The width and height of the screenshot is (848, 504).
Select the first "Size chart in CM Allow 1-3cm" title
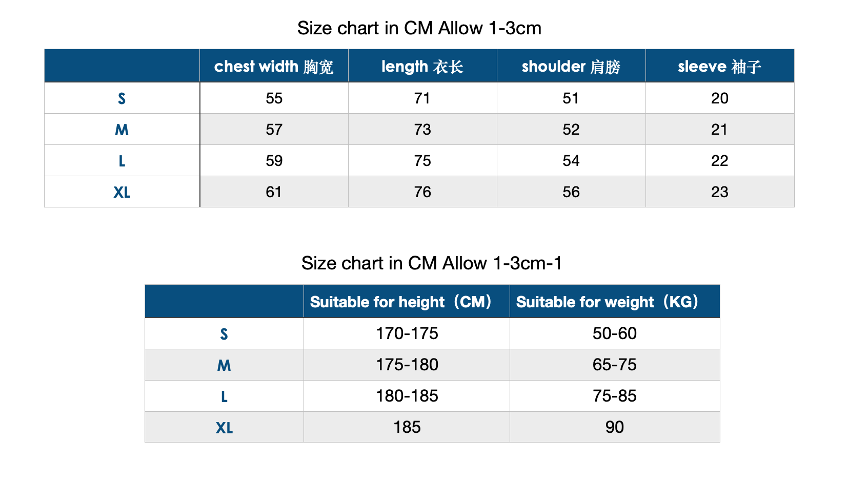click(x=419, y=28)
